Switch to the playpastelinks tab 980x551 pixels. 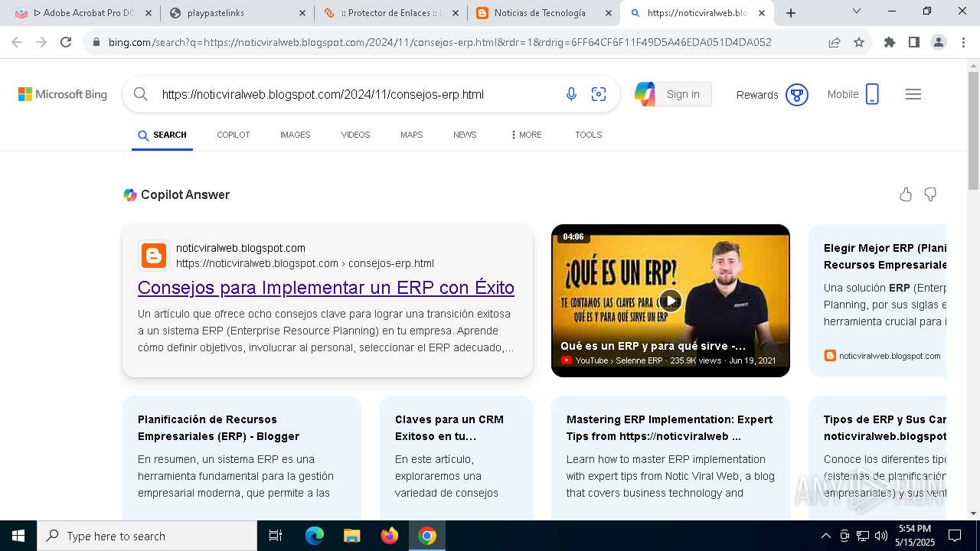237,13
